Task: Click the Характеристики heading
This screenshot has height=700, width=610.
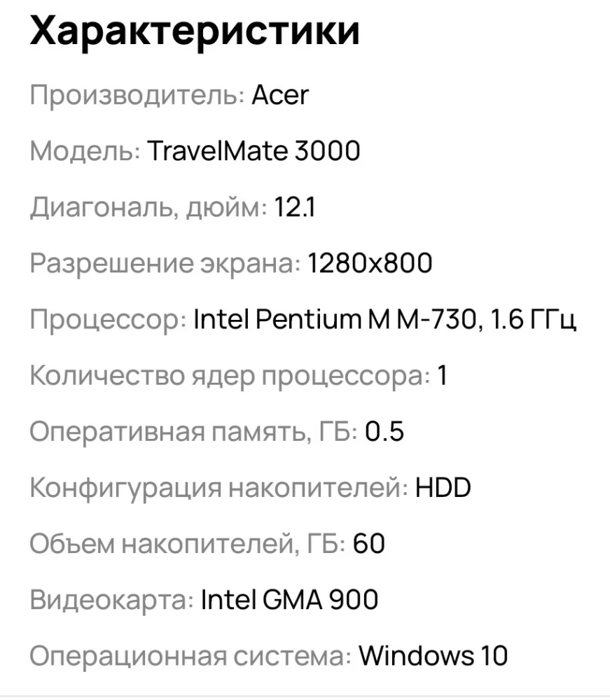Action: point(194,31)
